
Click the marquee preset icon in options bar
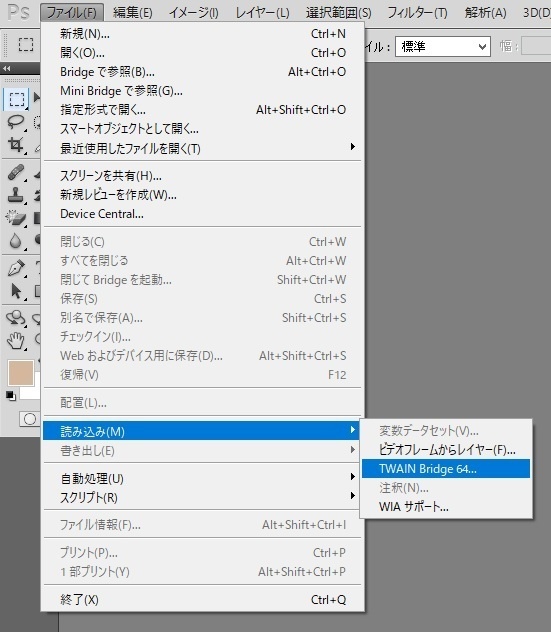pyautogui.click(x=26, y=44)
